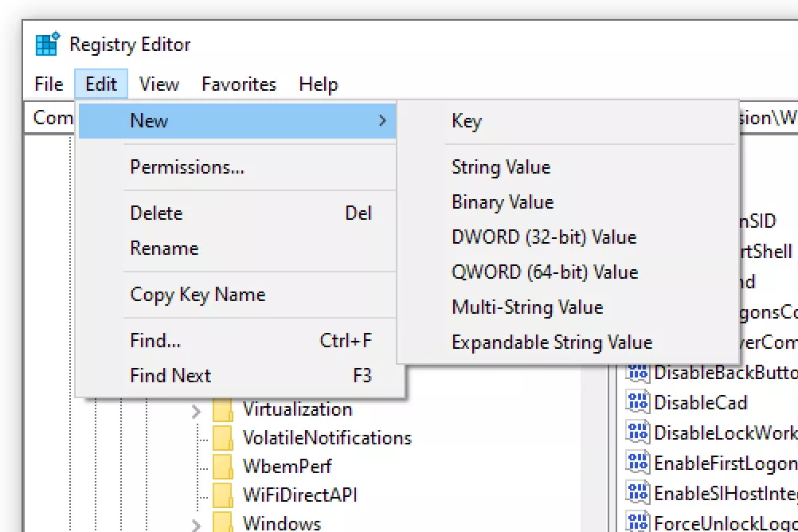
Task: Click the Windows folder icon
Action: (222, 522)
